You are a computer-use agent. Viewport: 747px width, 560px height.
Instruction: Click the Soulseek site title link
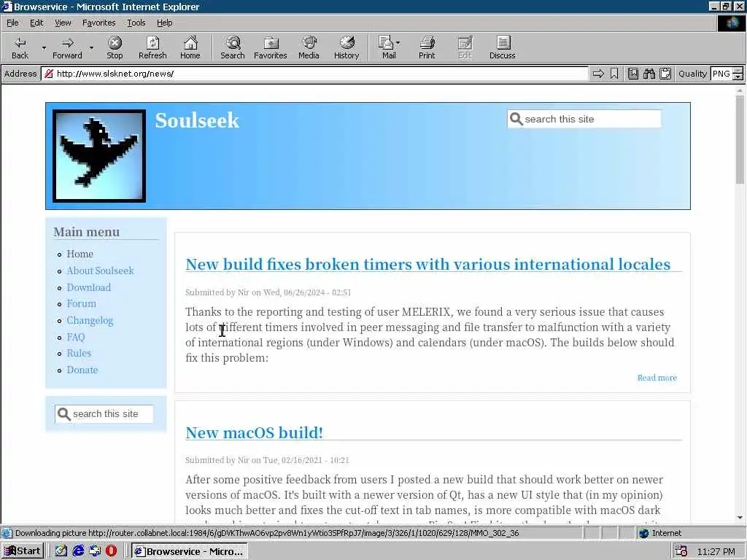click(197, 120)
